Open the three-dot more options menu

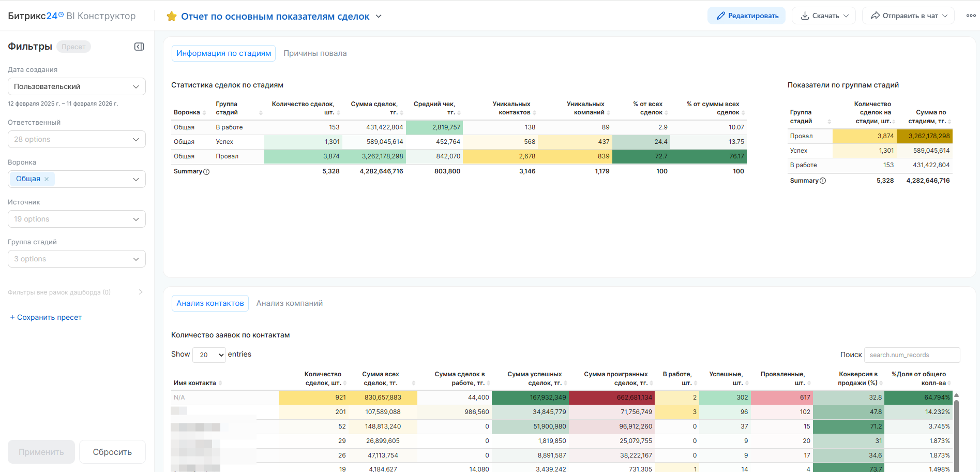tap(971, 16)
